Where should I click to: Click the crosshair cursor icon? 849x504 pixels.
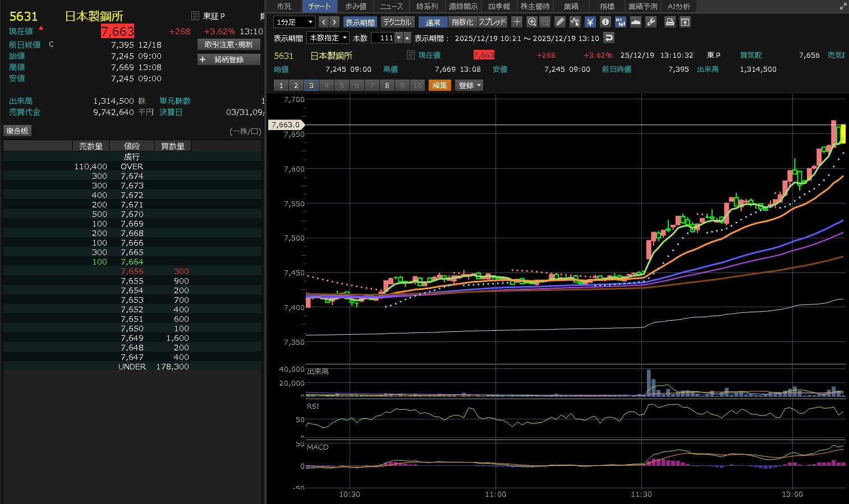[x=517, y=22]
